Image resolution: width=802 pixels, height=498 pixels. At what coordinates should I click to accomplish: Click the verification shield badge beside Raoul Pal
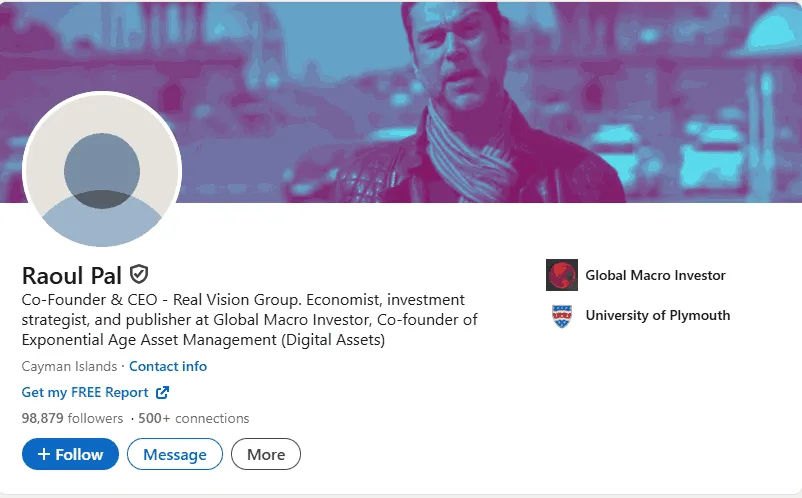pos(140,274)
